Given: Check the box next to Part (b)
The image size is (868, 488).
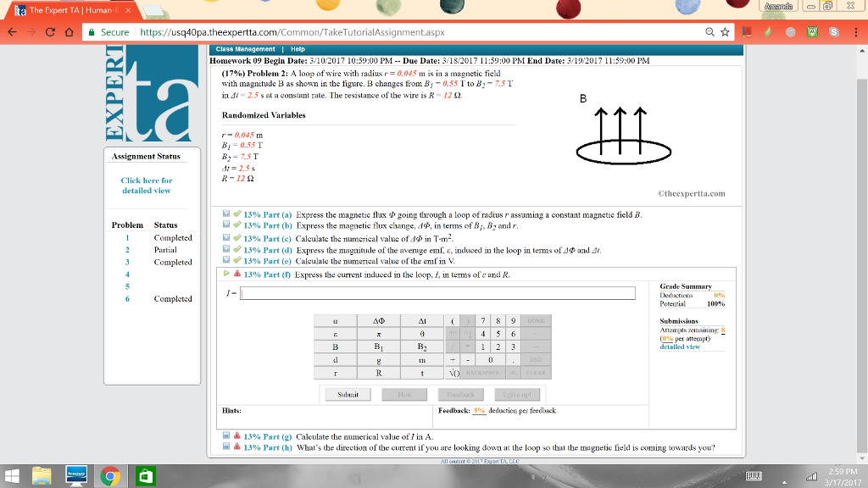Looking at the screenshot, I should [225, 225].
